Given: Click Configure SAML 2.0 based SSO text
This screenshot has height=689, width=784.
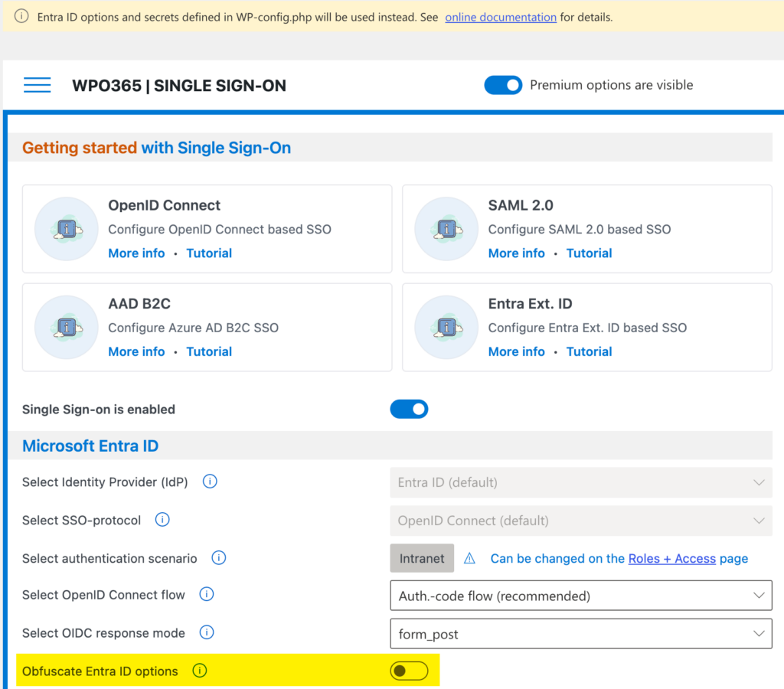Looking at the screenshot, I should [x=580, y=229].
